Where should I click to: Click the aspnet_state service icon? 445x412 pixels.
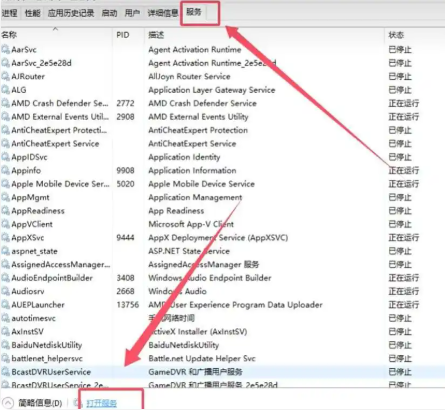[x=5, y=251]
